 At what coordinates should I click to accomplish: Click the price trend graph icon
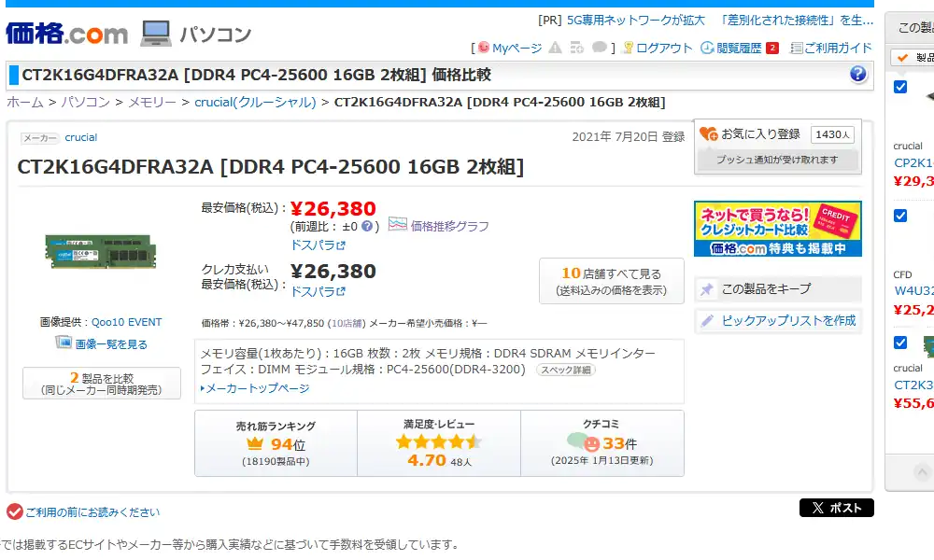click(397, 225)
